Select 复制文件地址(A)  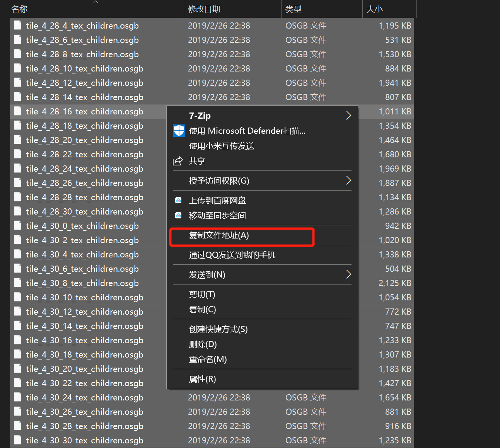tap(262, 235)
